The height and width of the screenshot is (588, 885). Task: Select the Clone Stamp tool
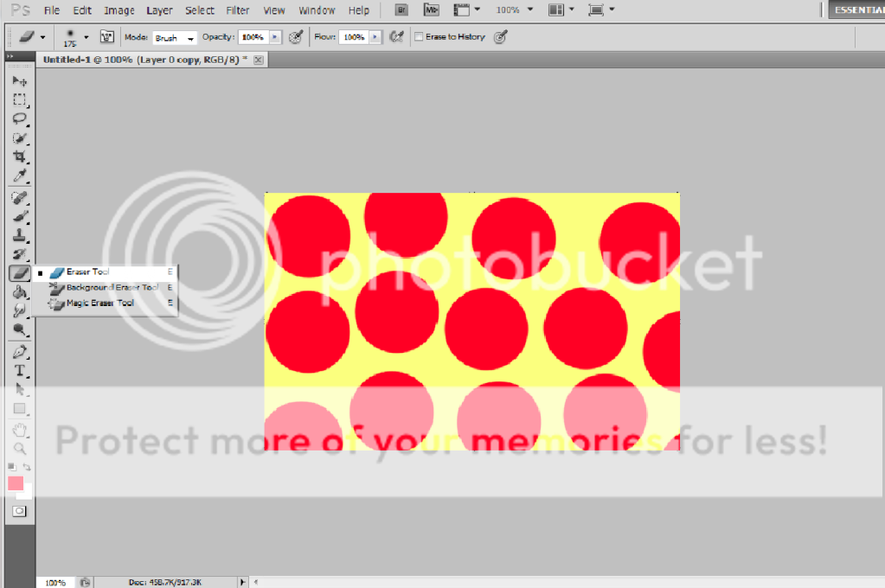pyautogui.click(x=19, y=234)
